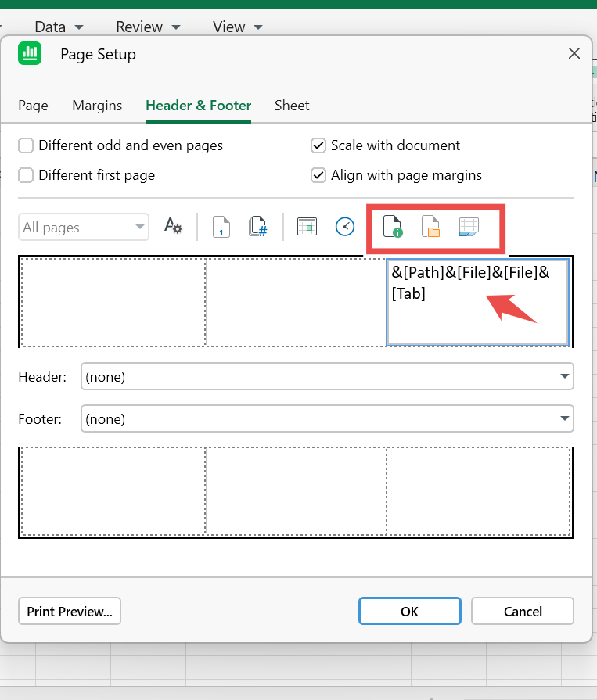Insert current time clock icon
This screenshot has height=700, width=597.
pos(345,227)
